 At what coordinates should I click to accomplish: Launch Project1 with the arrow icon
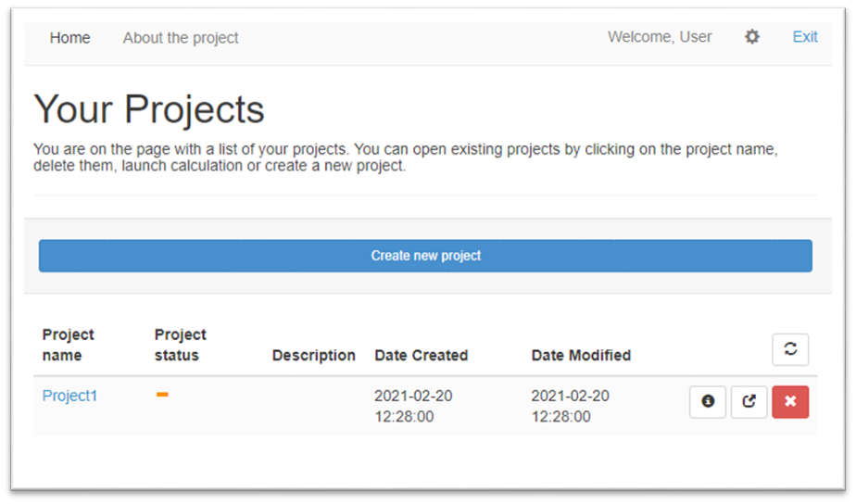(749, 402)
